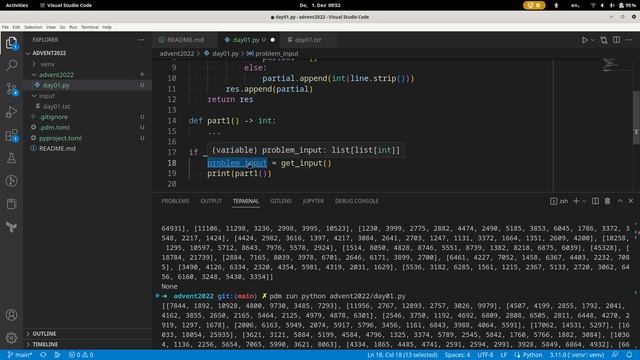Open the OUTPUT panel tab
Viewport: 640px width, 360px height.
(211, 201)
